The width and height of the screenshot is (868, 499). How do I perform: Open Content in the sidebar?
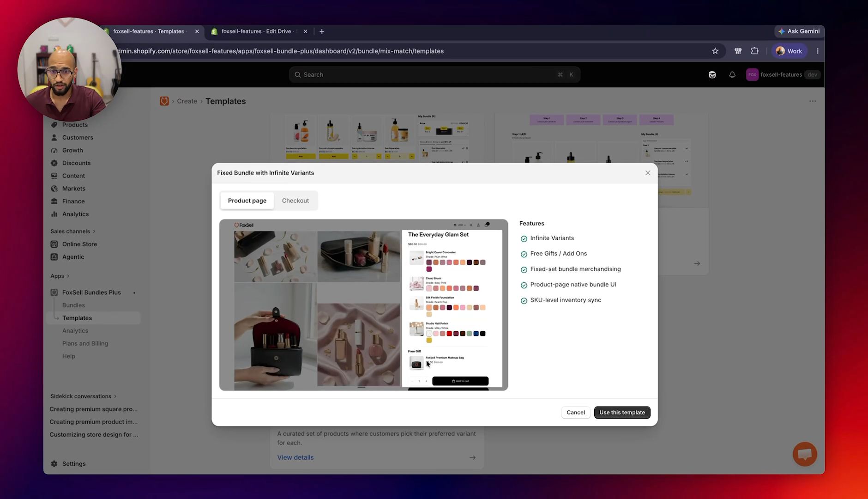tap(73, 176)
